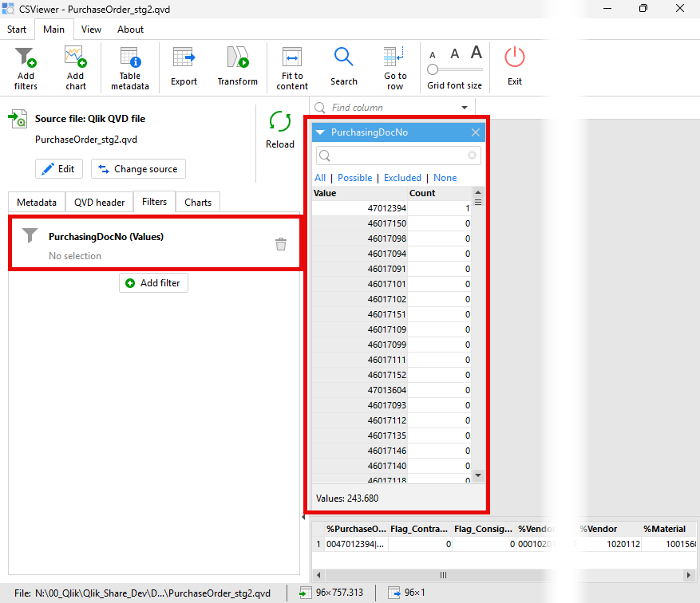Collapse the PurchasingDocNo filter panel triangle
Viewport: 700px width, 603px height.
(x=320, y=132)
